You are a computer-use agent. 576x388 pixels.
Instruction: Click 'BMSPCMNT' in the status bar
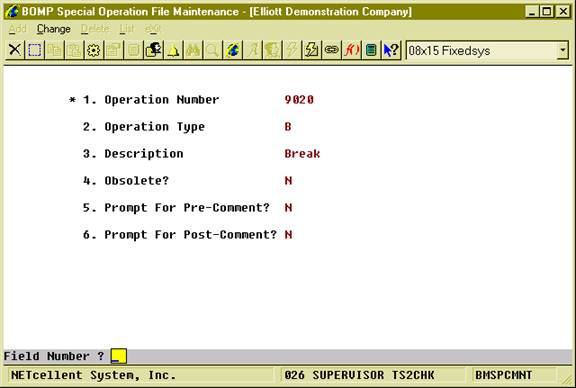coord(503,375)
